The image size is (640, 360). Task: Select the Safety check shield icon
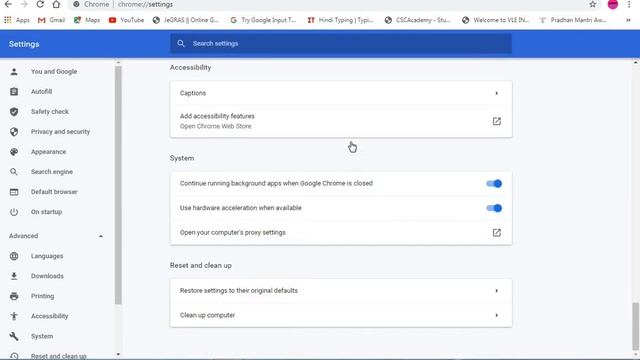pos(14,112)
